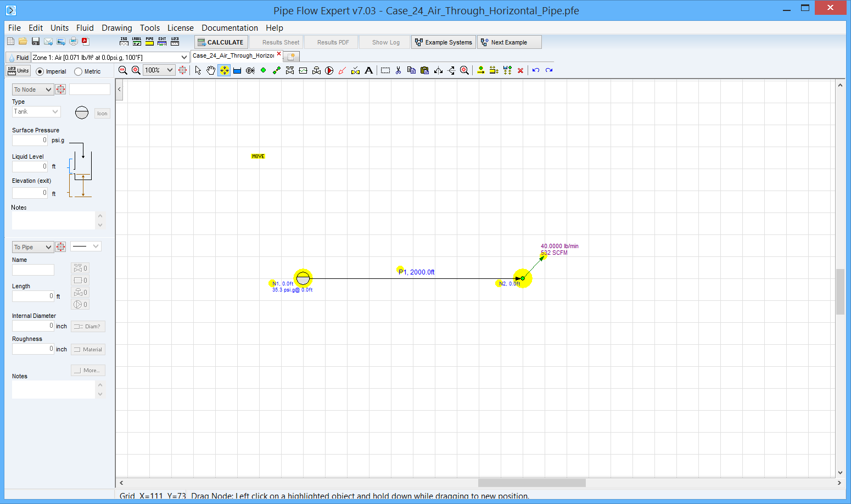Close the Case_24 tab
The height and width of the screenshot is (504, 851).
279,54
